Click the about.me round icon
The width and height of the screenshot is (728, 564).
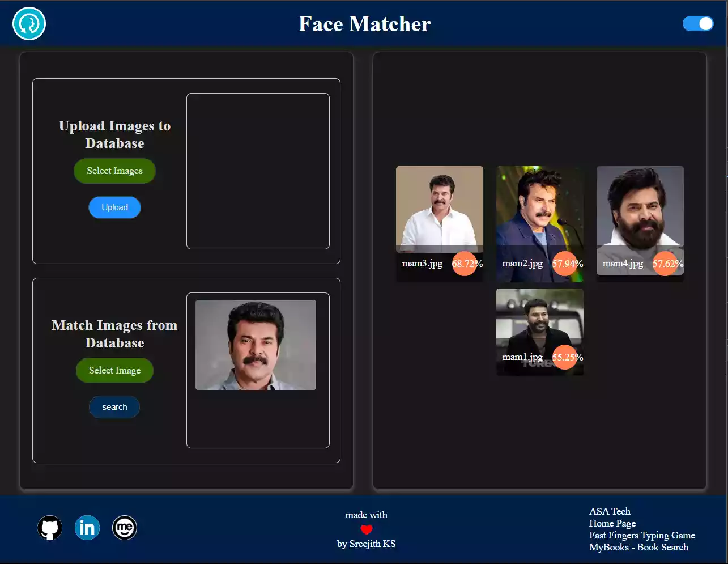pos(125,528)
